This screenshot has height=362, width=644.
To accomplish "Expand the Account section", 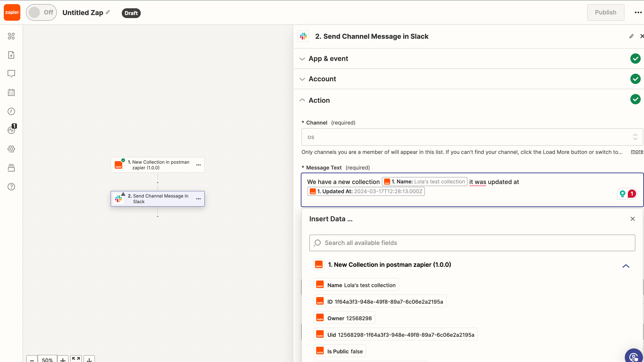I will 322,79.
